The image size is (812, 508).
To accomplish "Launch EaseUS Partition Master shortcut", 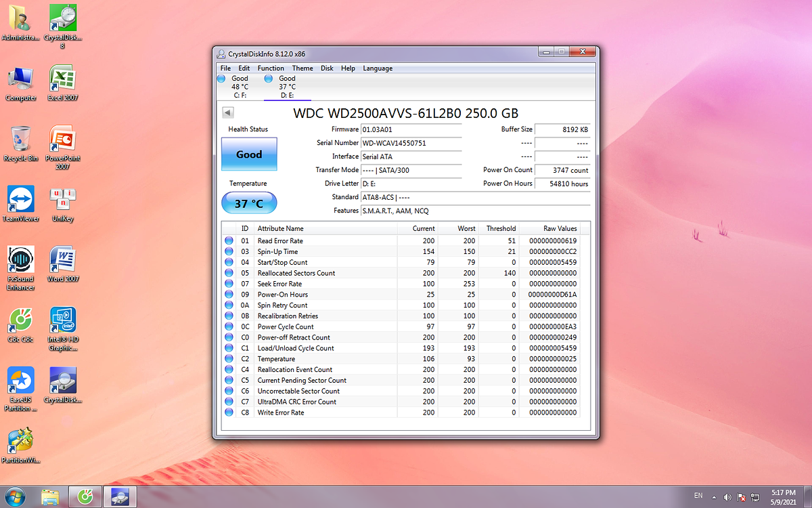I will coord(21,389).
